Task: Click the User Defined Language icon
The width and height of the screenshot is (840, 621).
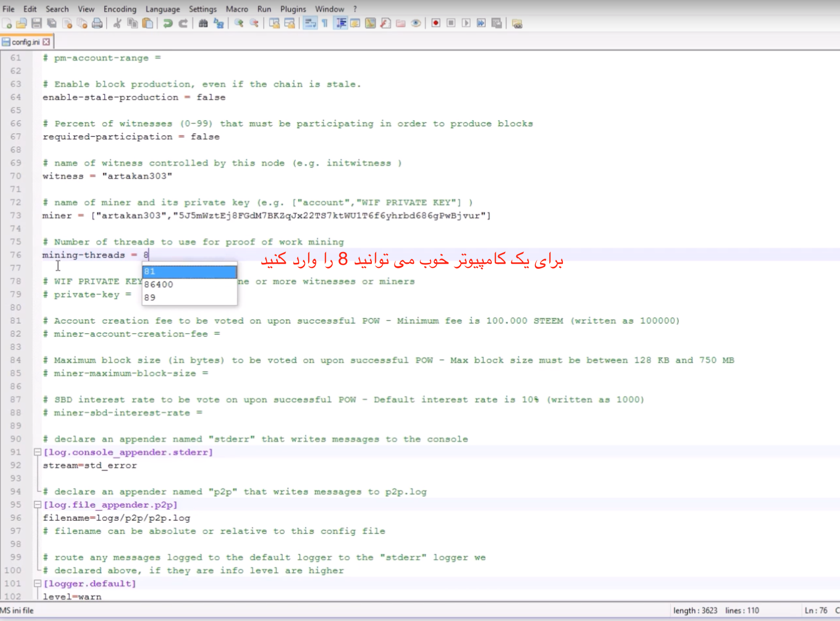Action: (x=355, y=23)
